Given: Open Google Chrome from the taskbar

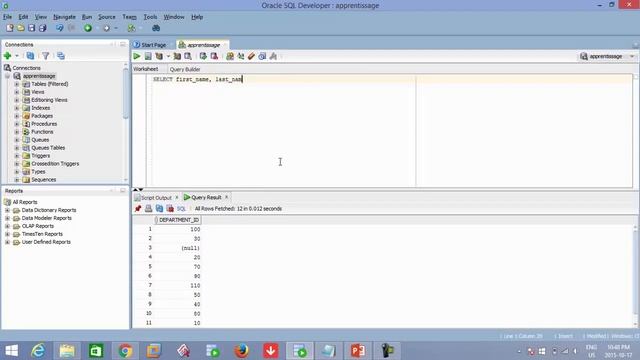Looking at the screenshot, I should pyautogui.click(x=125, y=351).
